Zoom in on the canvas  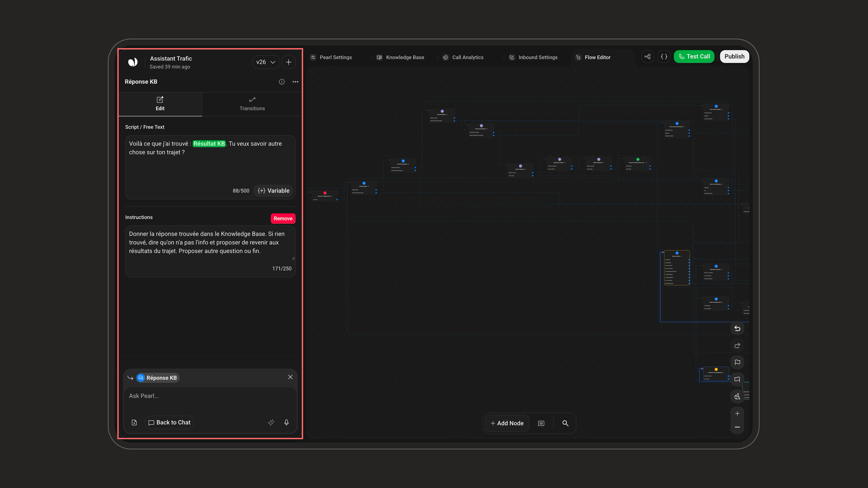click(x=737, y=414)
